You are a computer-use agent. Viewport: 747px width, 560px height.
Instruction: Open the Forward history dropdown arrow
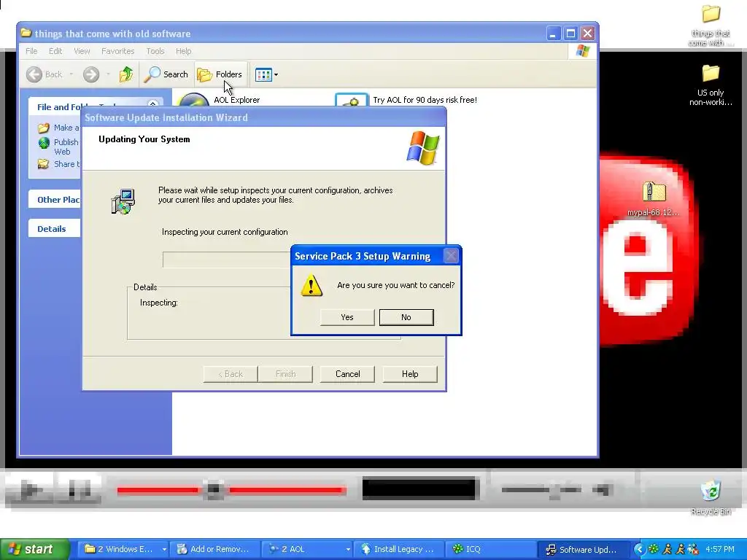[108, 74]
